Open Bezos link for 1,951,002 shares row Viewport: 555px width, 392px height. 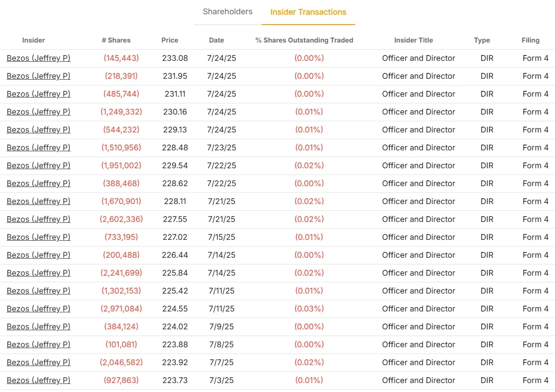(x=39, y=166)
